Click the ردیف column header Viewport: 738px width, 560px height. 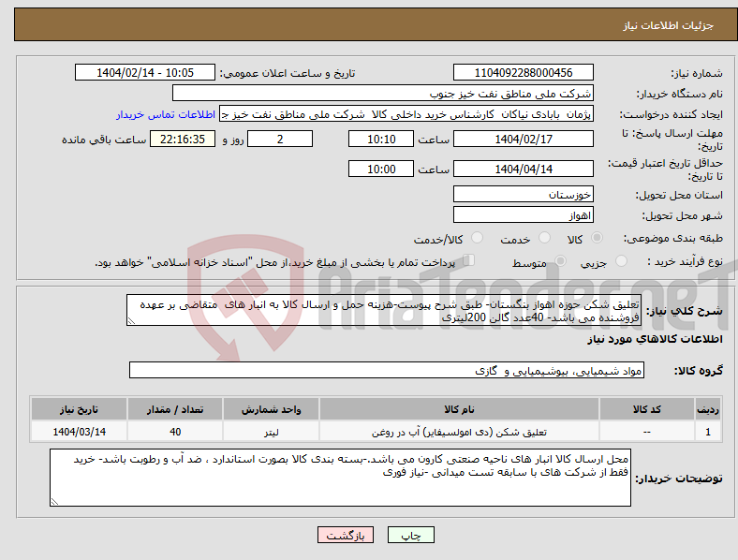click(x=708, y=409)
